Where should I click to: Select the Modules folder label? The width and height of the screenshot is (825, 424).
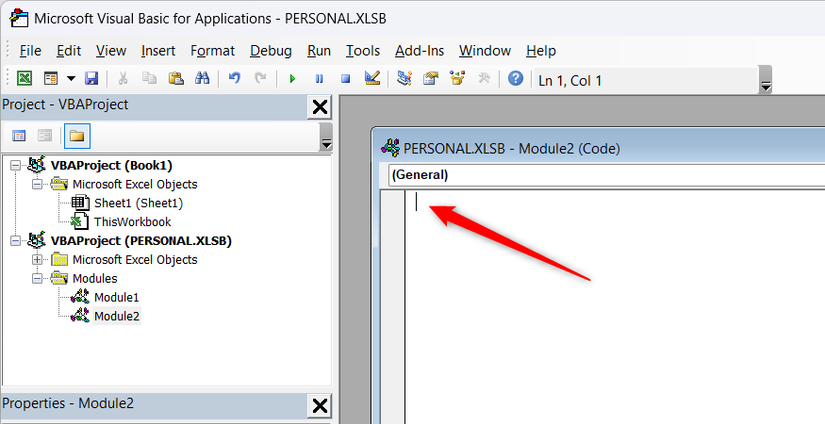tap(95, 278)
